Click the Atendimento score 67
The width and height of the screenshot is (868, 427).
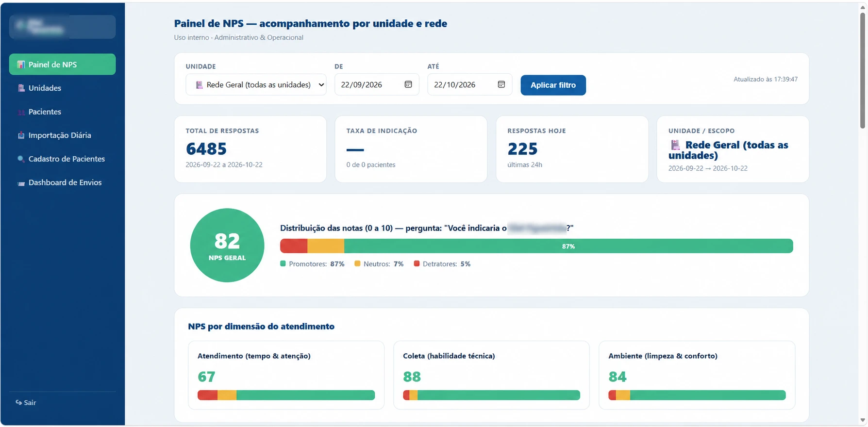206,377
